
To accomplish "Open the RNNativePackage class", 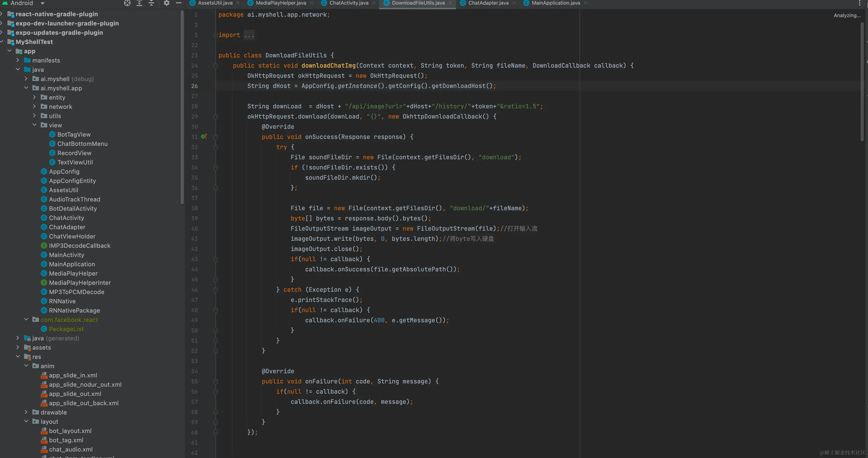I will 74,310.
